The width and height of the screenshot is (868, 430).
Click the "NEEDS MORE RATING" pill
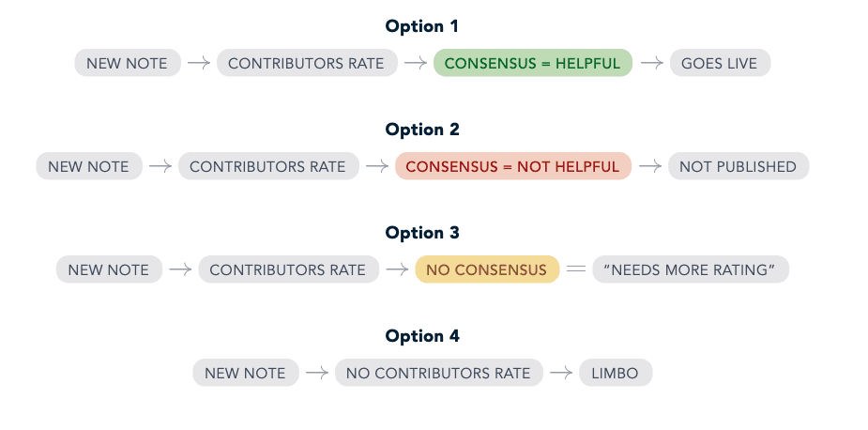click(x=691, y=269)
